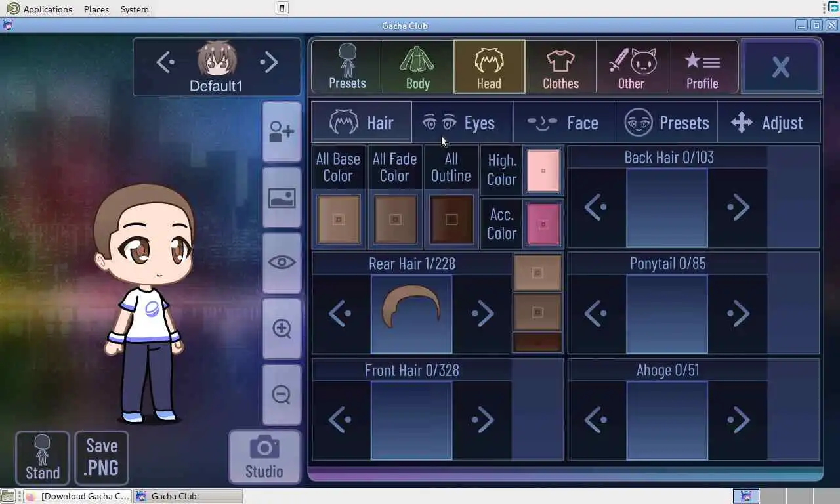This screenshot has height=504, width=840.
Task: Select next Ponytail style
Action: tap(738, 314)
